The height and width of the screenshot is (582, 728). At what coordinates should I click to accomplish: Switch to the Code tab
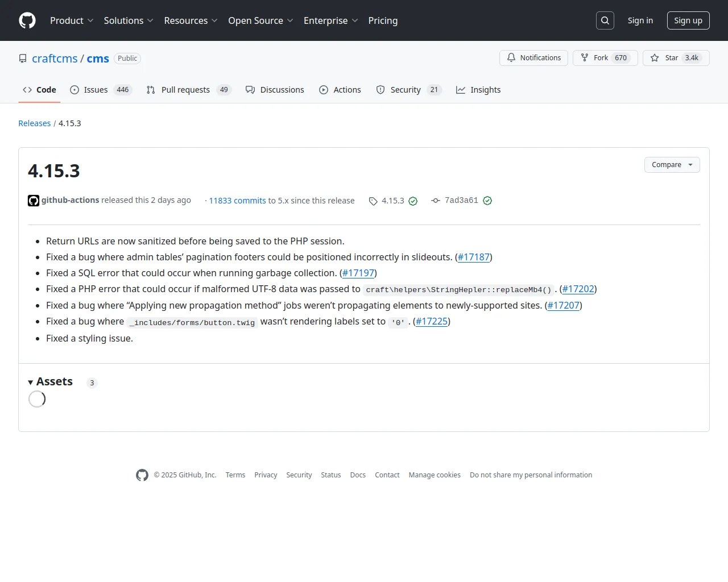39,90
